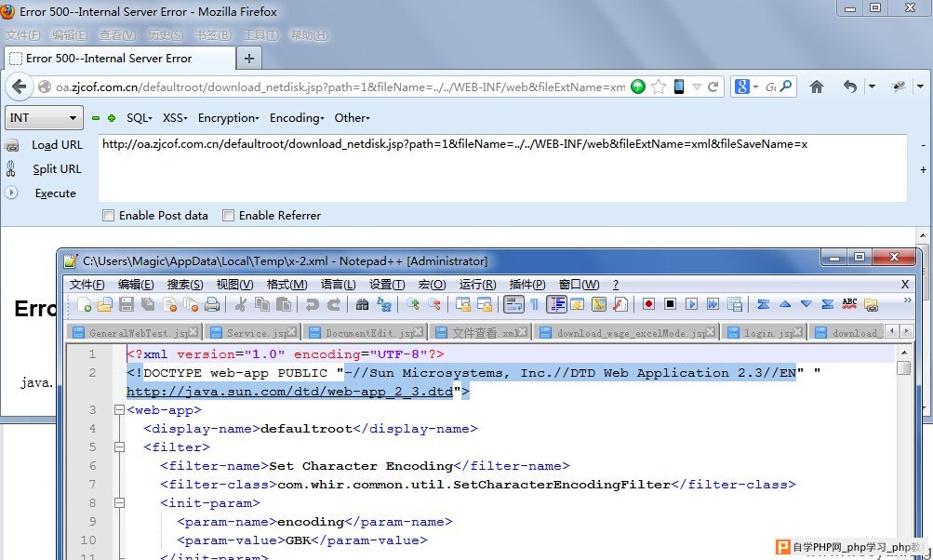Click Notepad++ Cut scissors icon
The height and width of the screenshot is (560, 933).
(x=240, y=305)
